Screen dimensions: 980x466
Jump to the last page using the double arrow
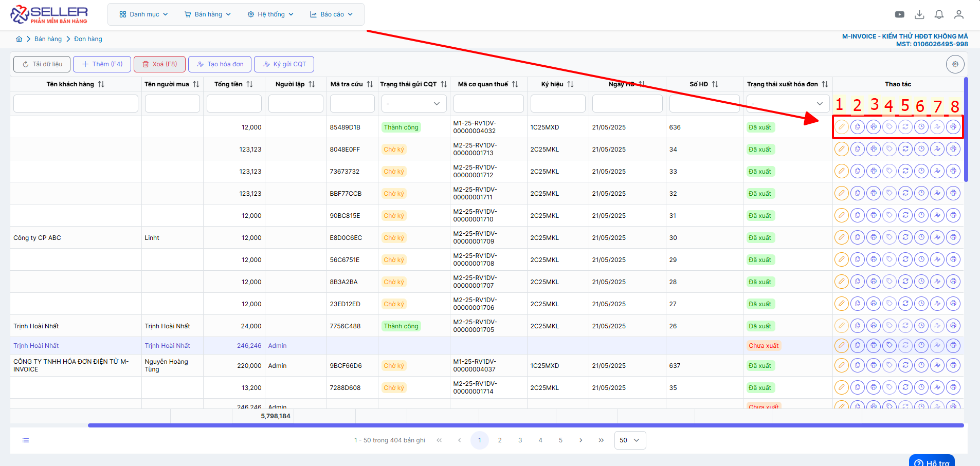[x=601, y=440]
